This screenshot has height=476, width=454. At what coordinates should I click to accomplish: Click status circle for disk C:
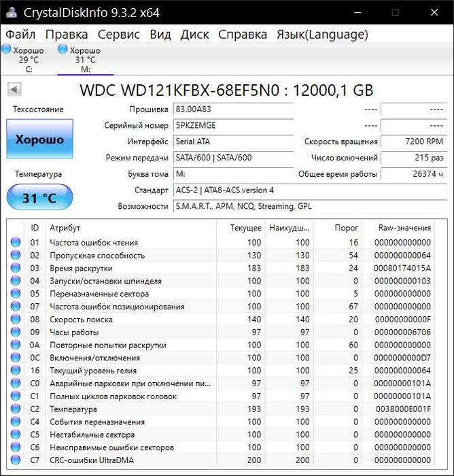6,49
